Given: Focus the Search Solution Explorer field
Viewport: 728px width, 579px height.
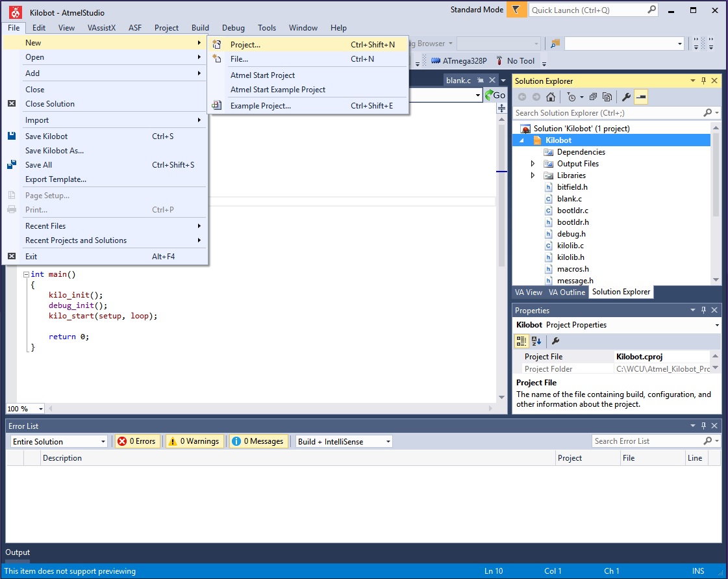Looking at the screenshot, I should (609, 113).
